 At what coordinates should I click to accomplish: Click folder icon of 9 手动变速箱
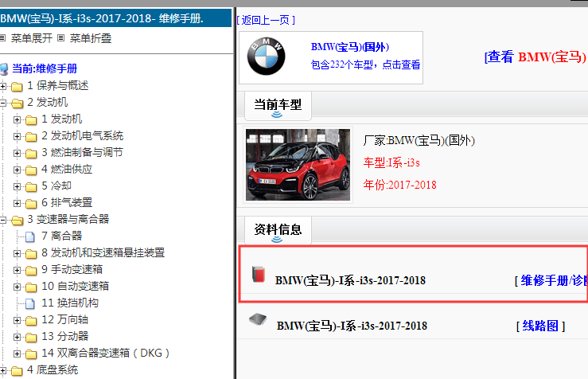coord(31,270)
